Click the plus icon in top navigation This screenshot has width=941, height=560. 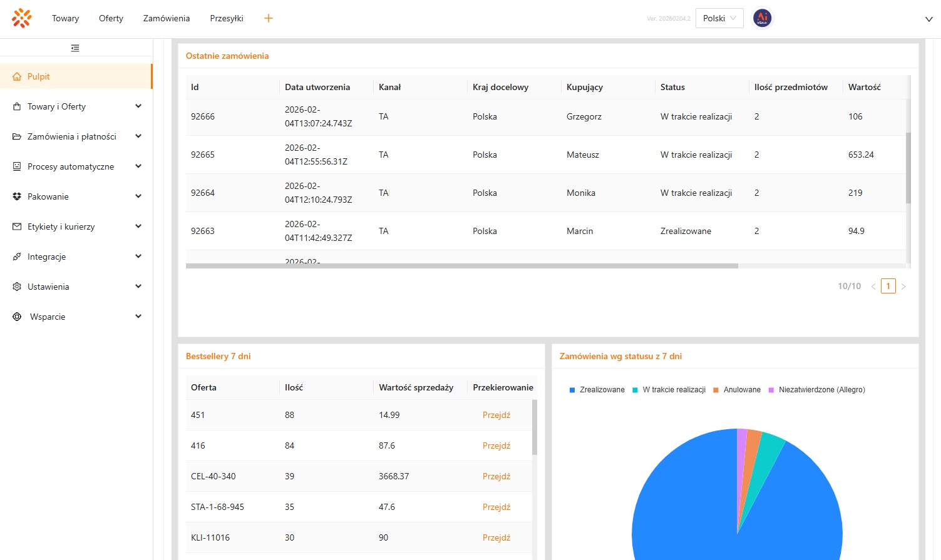coord(269,18)
